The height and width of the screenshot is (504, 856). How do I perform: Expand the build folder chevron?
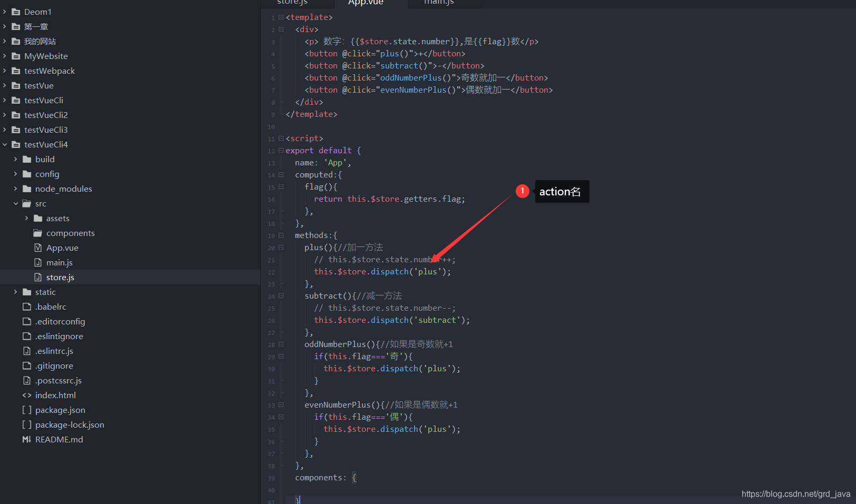[15, 159]
